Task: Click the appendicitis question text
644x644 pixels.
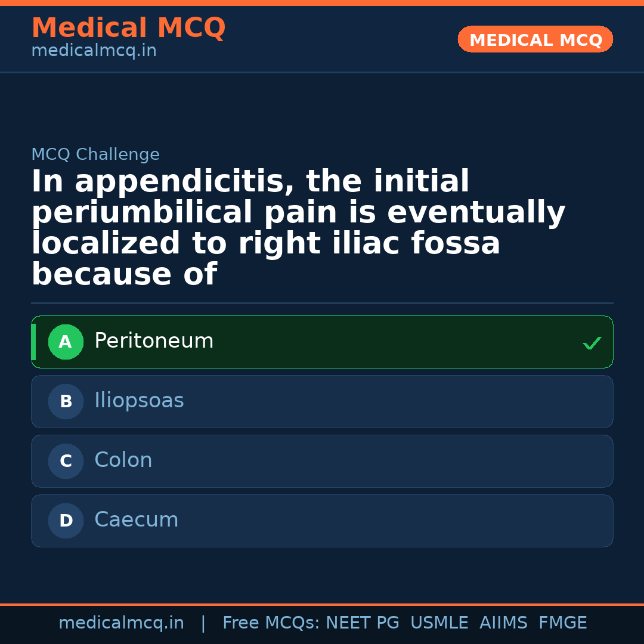Action: (298, 228)
